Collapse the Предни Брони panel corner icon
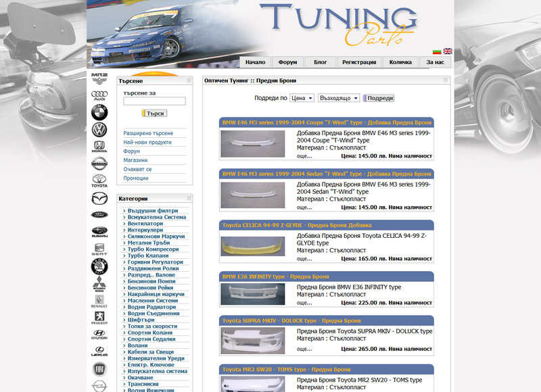541x392 pixels. coord(446,80)
